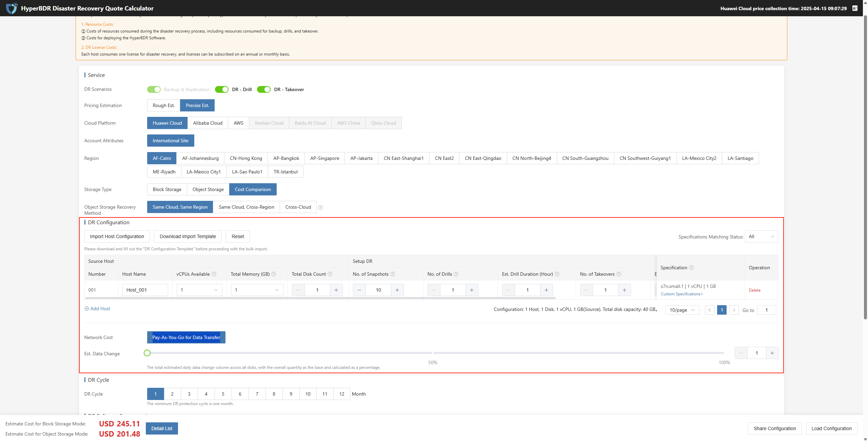Click the Go to page input field
Image resolution: width=868 pixels, height=442 pixels.
[x=766, y=310]
